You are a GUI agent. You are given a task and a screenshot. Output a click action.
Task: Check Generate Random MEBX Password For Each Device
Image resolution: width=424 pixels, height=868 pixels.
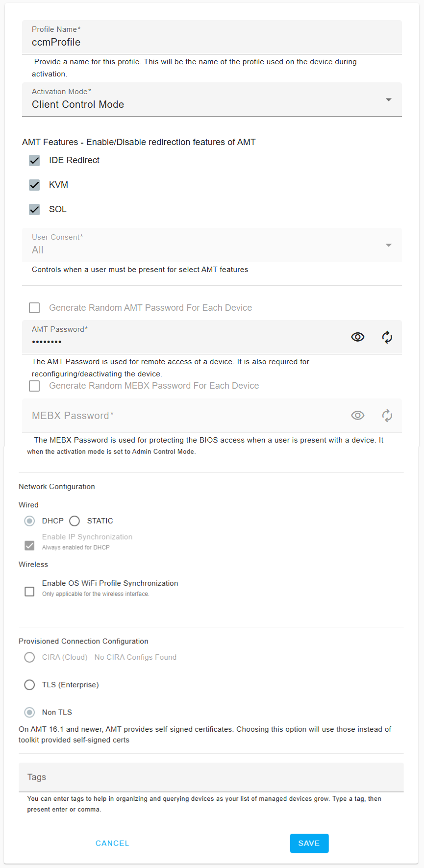coord(34,386)
